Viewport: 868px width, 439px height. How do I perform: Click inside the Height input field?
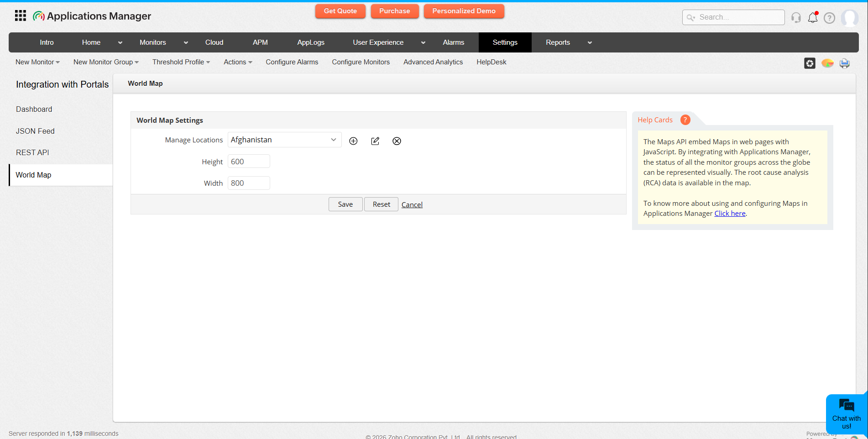[248, 161]
